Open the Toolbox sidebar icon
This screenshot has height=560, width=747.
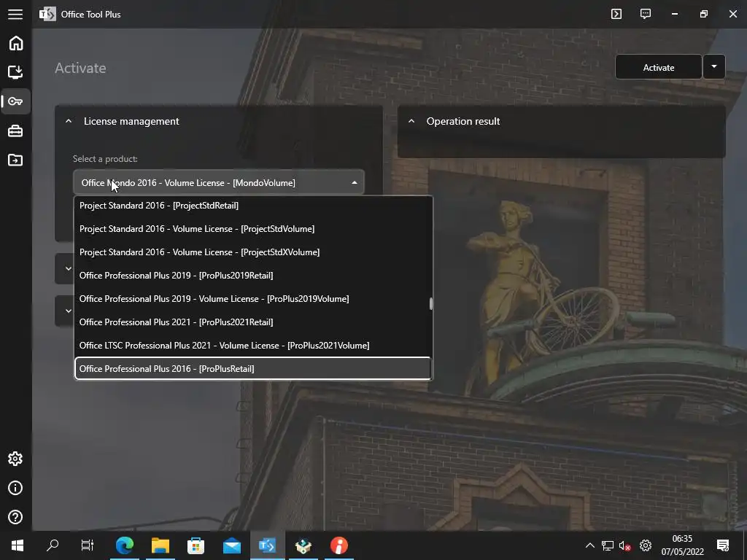[x=15, y=131]
